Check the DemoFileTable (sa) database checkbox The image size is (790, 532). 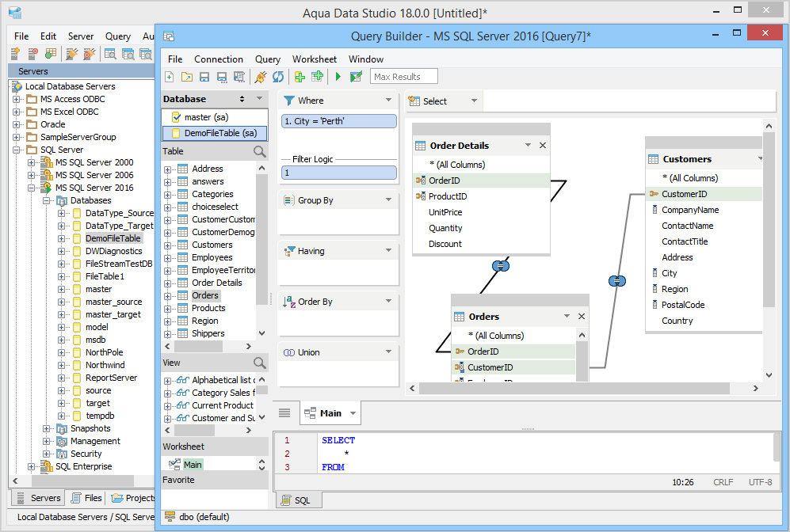pyautogui.click(x=177, y=133)
